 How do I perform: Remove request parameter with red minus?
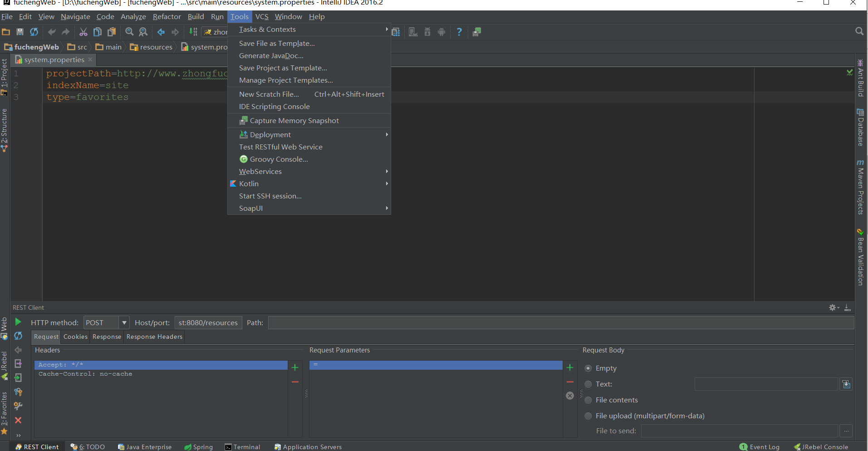(x=570, y=382)
